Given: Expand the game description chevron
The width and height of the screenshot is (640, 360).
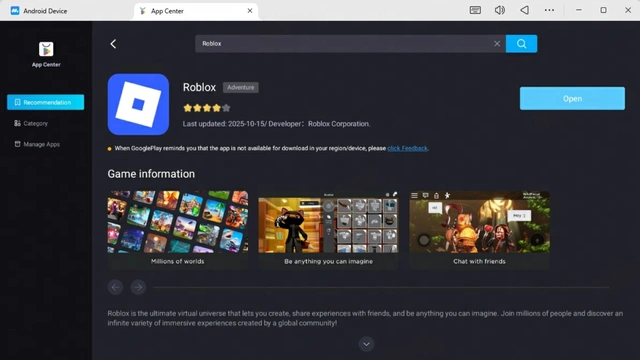Looking at the screenshot, I should [366, 344].
